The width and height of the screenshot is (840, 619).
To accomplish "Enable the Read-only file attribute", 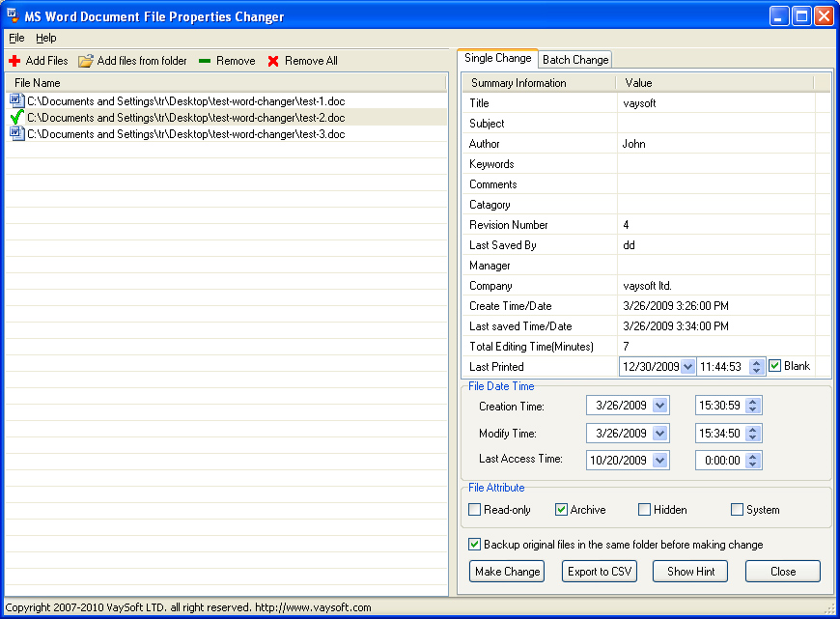I will (x=474, y=510).
